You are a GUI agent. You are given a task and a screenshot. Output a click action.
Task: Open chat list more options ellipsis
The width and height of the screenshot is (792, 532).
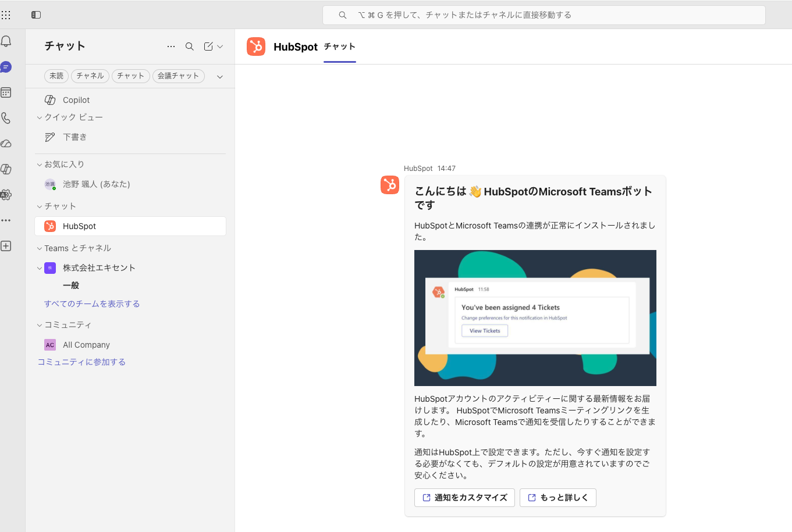point(171,47)
